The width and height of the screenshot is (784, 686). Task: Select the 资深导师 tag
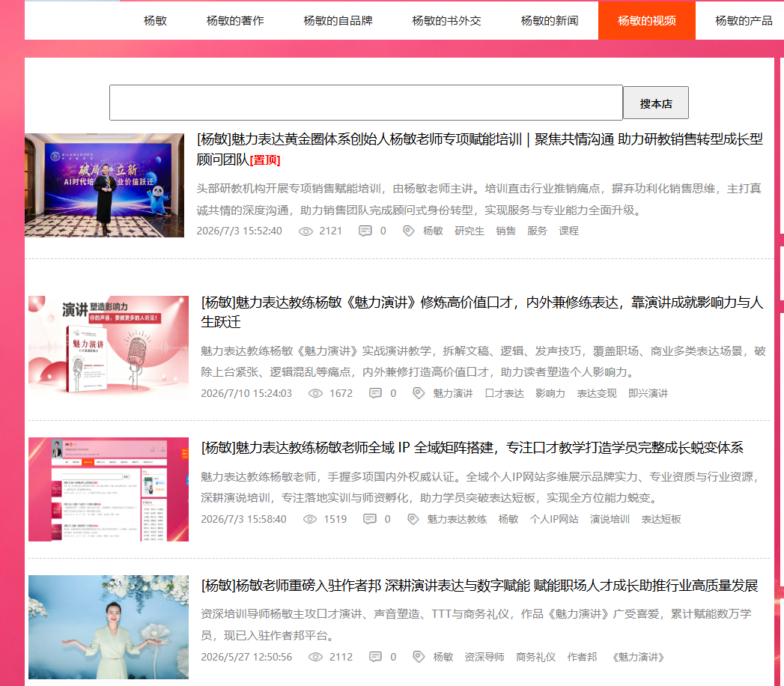click(484, 657)
